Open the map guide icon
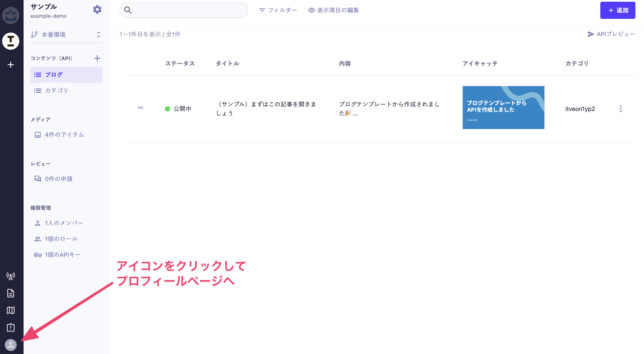Image resolution: width=644 pixels, height=354 pixels. click(11, 310)
